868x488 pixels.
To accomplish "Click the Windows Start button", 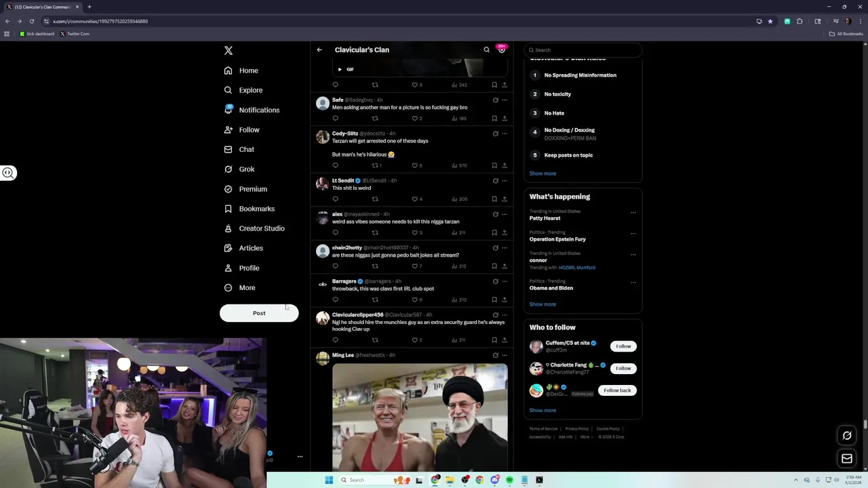I will 329,480.
